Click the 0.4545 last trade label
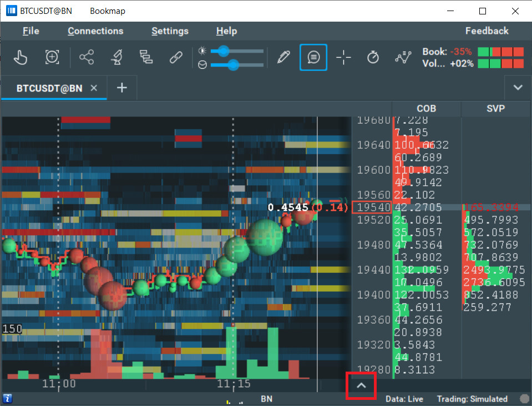Screen dimensions: 532x406 pos(288,207)
